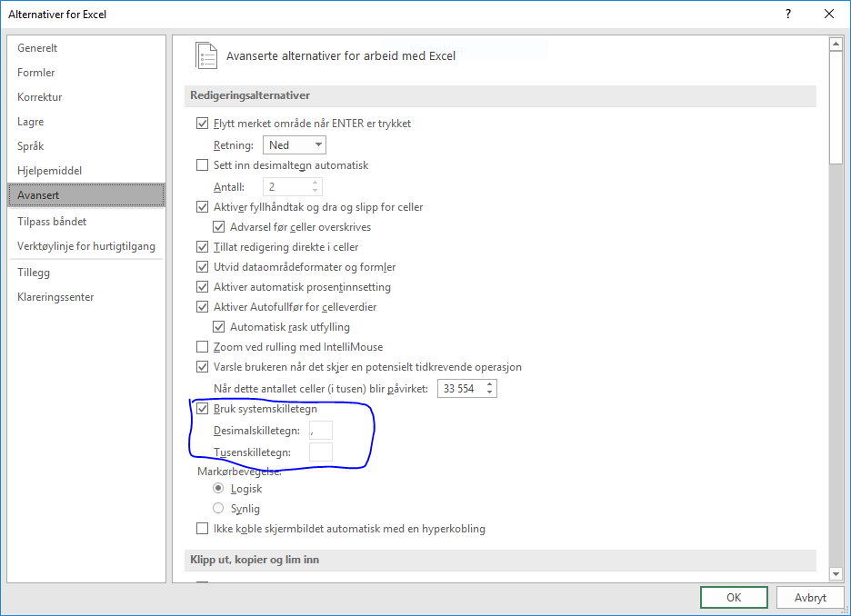Click the Desimalskilletegn input box
This screenshot has width=851, height=616.
coord(321,431)
